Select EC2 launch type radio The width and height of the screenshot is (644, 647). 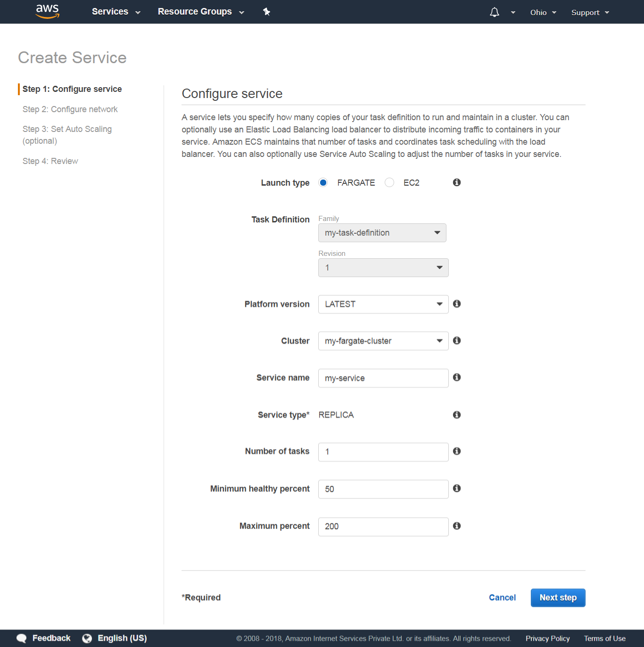pyautogui.click(x=389, y=182)
